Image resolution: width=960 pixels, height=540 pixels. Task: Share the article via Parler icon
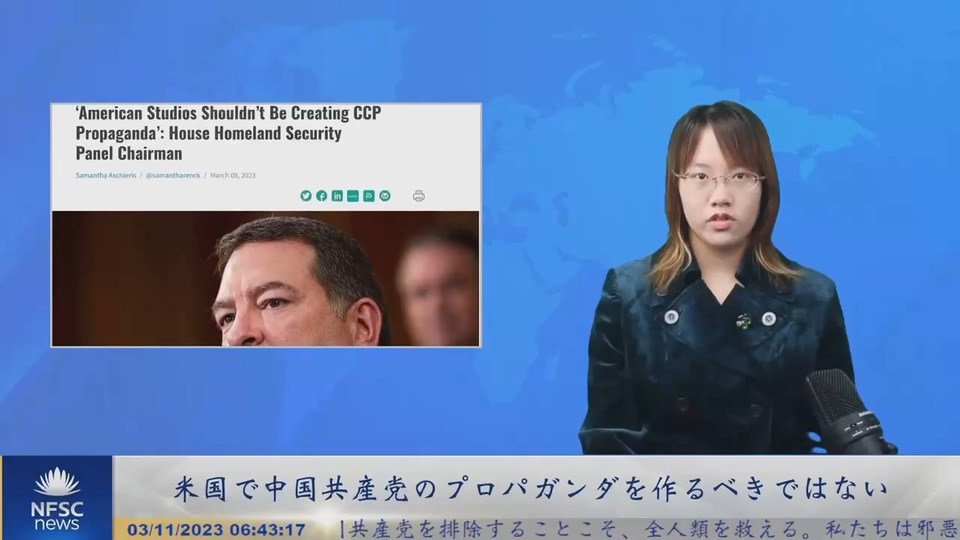click(x=369, y=196)
